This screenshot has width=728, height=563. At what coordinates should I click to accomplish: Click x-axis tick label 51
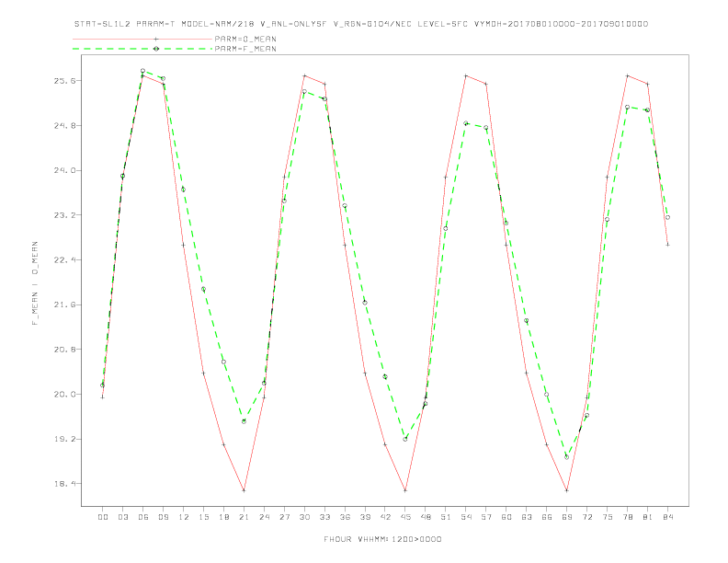pos(446,517)
